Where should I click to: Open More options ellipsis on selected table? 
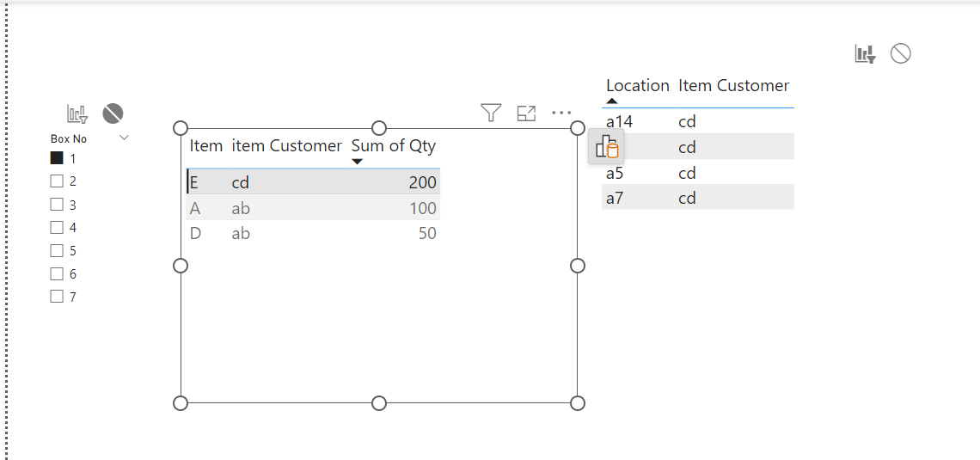(562, 113)
